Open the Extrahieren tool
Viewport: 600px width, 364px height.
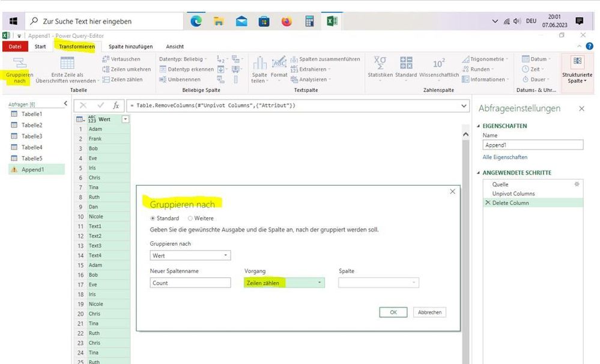tap(310, 69)
